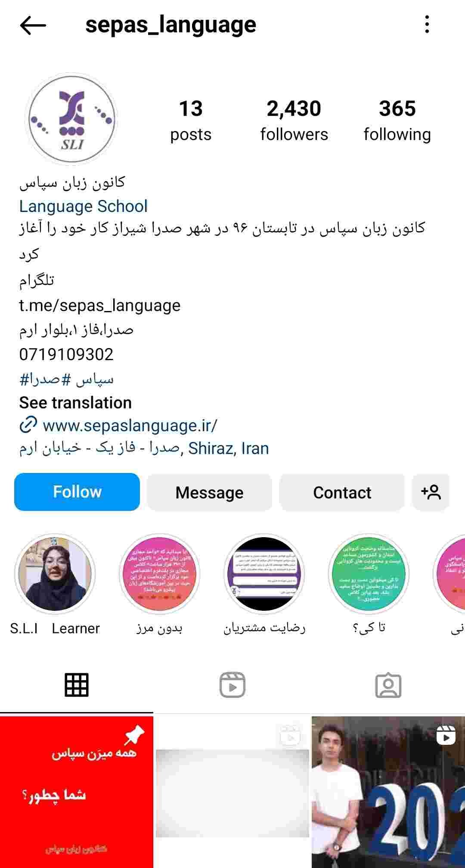The image size is (465, 868).
Task: Switch to the Reels tab icon
Action: (x=232, y=684)
